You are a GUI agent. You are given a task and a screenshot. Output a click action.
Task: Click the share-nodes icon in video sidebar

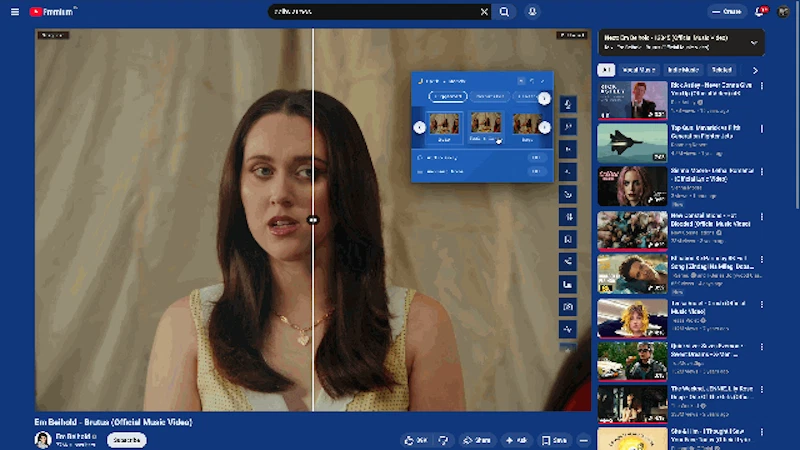568,262
